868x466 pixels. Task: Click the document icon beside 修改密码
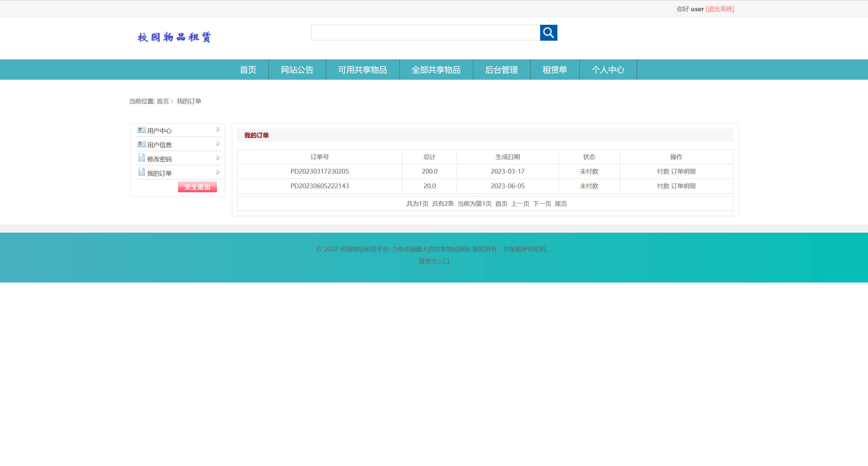click(x=141, y=158)
